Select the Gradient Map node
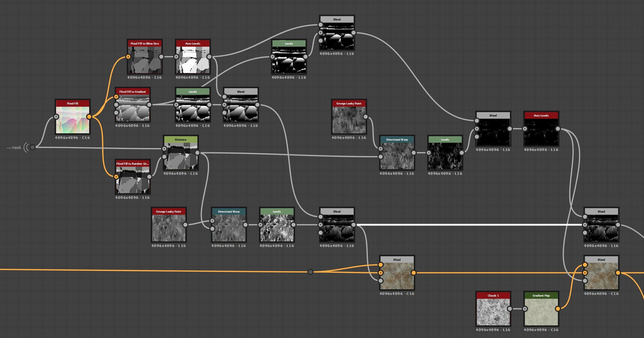The height and width of the screenshot is (338, 644). 541,312
